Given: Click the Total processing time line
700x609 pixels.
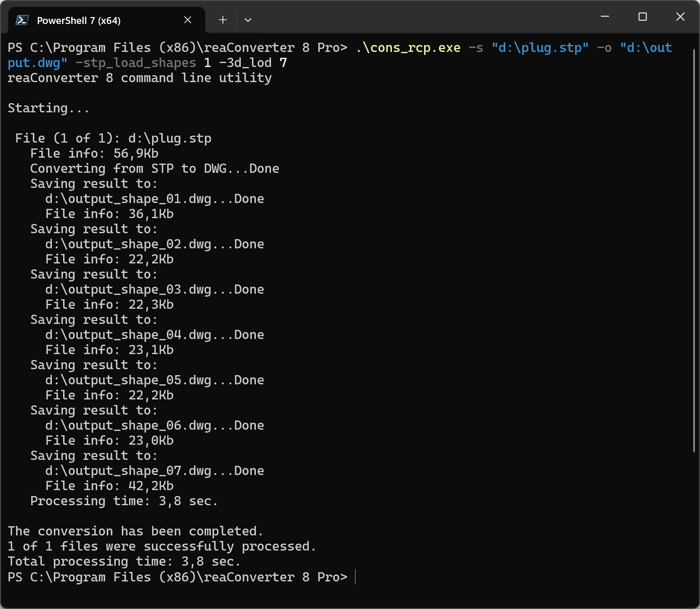Looking at the screenshot, I should [x=124, y=561].
